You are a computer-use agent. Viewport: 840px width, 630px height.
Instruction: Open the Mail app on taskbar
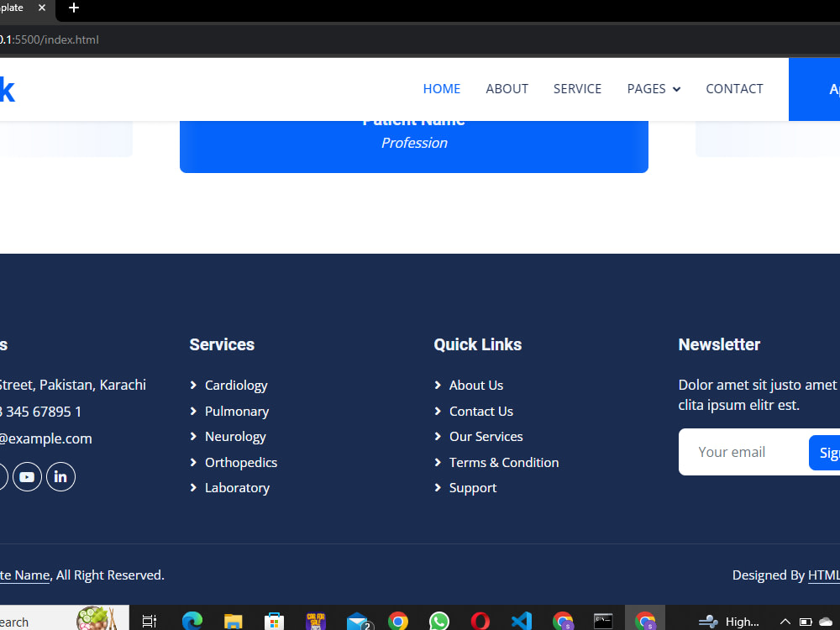[x=358, y=621]
